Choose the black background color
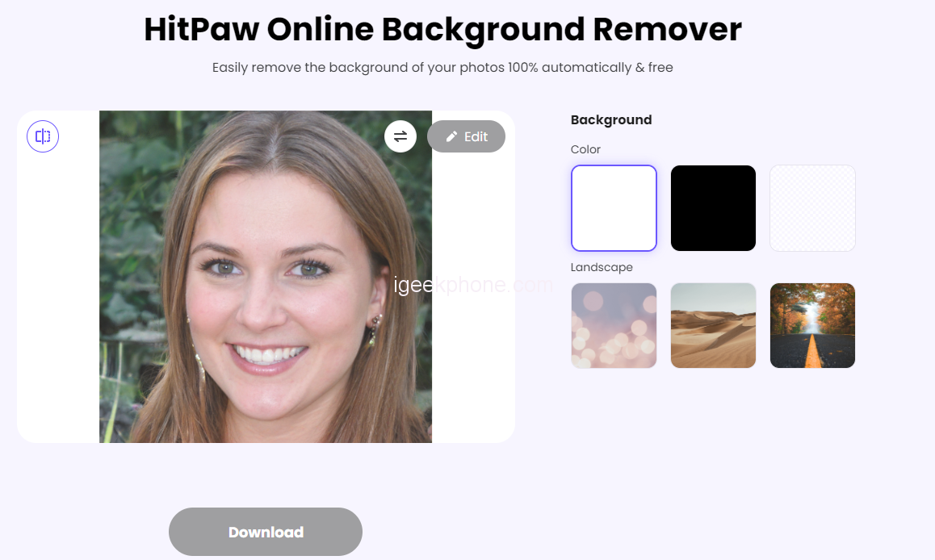This screenshot has height=560, width=935. (713, 208)
